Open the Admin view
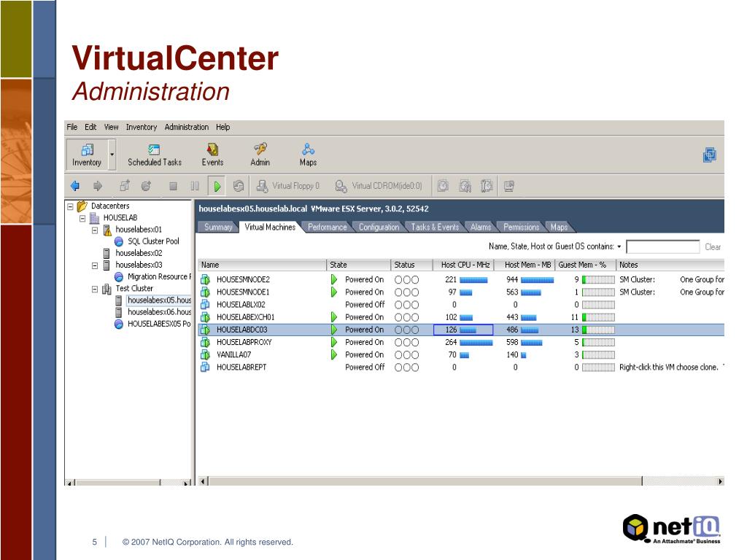This screenshot has height=560, width=747. (260, 155)
